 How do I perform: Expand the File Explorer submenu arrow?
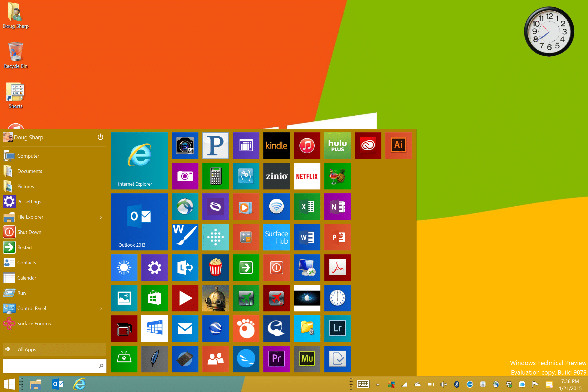coord(101,217)
